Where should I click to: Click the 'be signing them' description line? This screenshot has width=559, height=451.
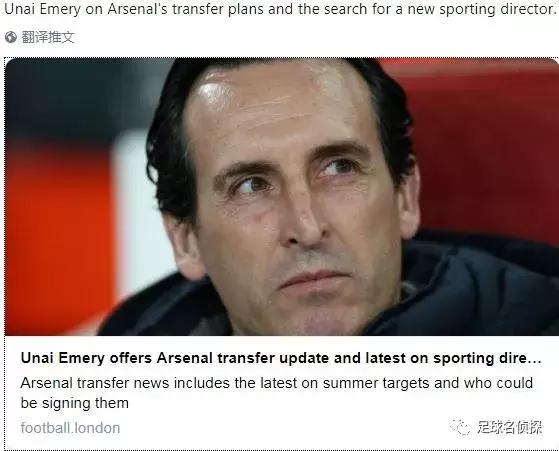point(75,403)
